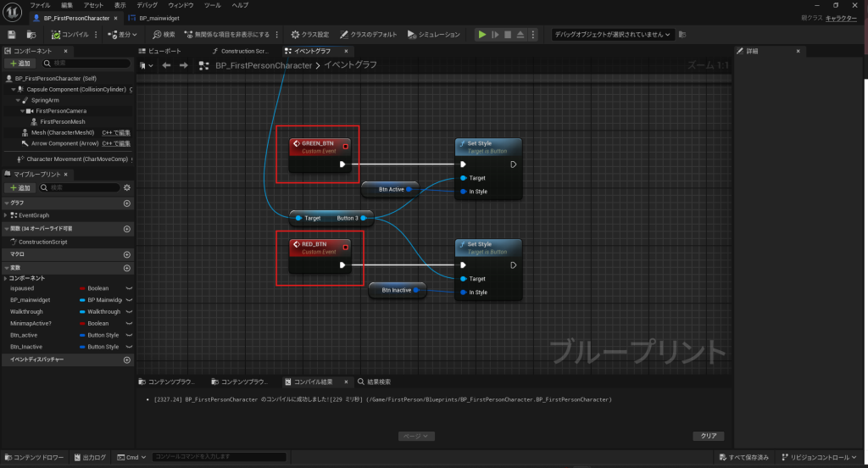The image size is (868, 468).
Task: Add a new variable with plus icon
Action: point(127,266)
